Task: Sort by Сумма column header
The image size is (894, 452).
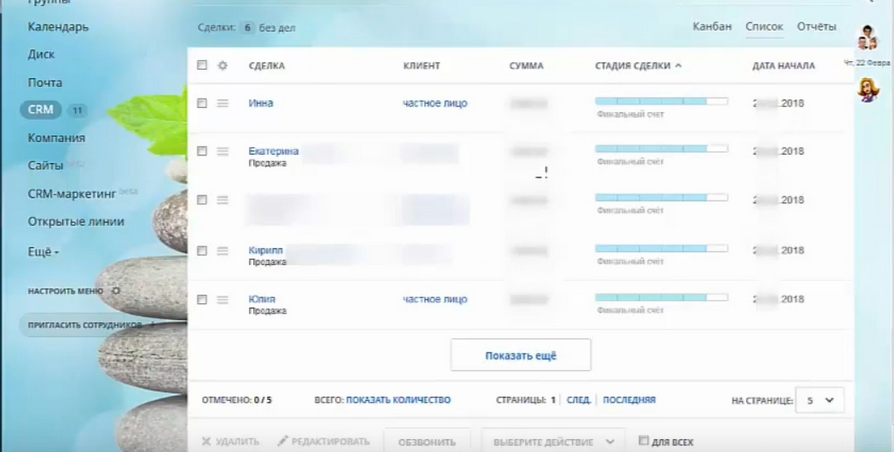Action: click(x=526, y=66)
